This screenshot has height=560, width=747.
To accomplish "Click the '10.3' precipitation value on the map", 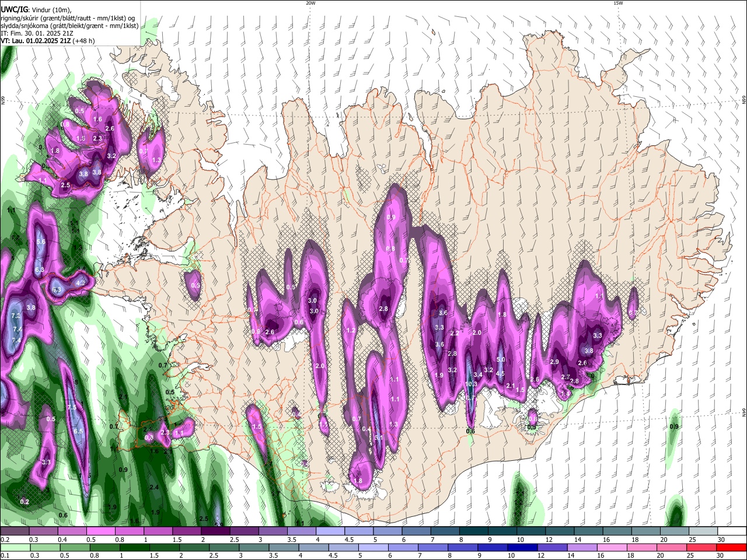I will click(x=472, y=384).
